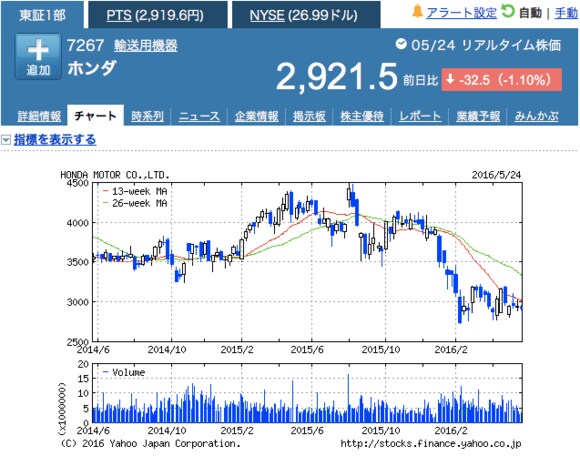Image resolution: width=580 pixels, height=456 pixels.
Task: Click the company name ホンダ
Action: [x=92, y=68]
